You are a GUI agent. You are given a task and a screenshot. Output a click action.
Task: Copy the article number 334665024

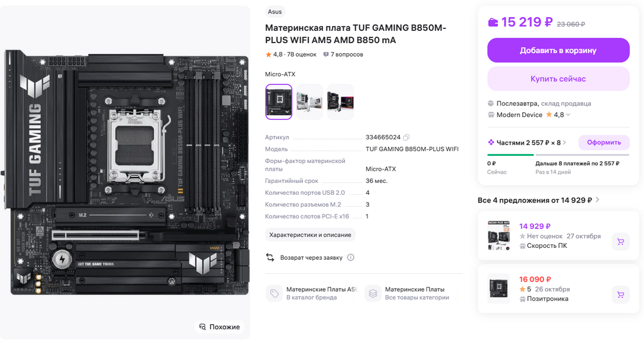pos(406,137)
